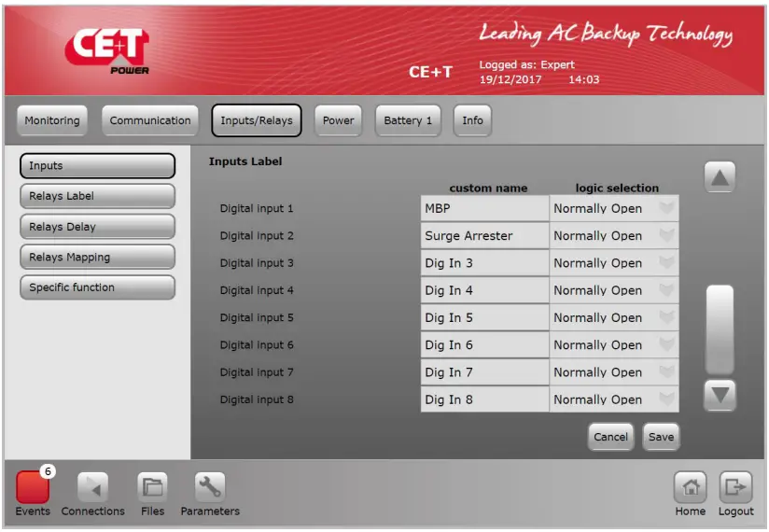Screen dimensions: 769x532
Task: Open the Battery 1 tab
Action: (x=408, y=120)
